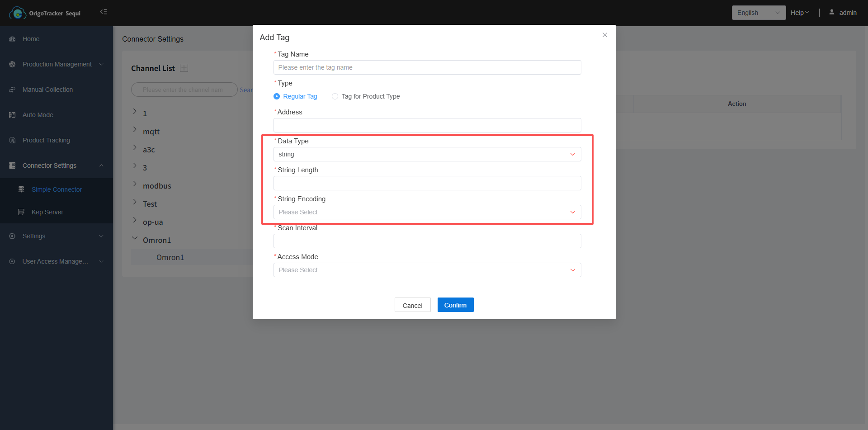The width and height of the screenshot is (868, 430).
Task: Open the Access Mode dropdown
Action: [x=427, y=270]
